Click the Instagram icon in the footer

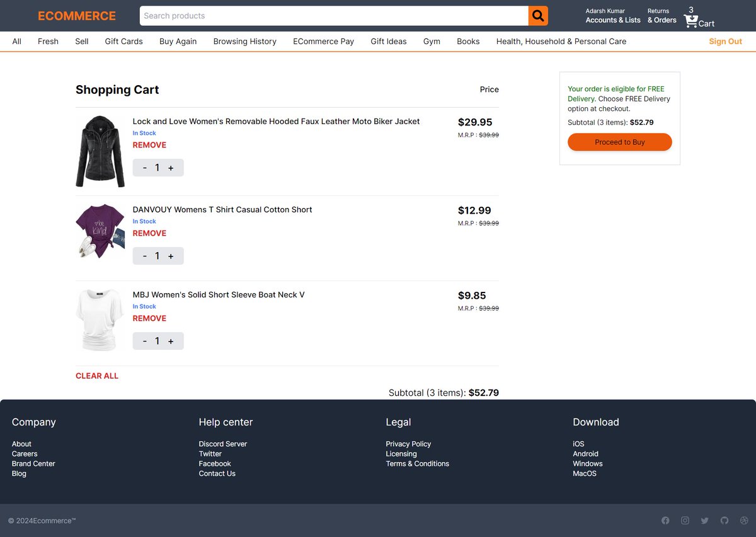point(685,520)
